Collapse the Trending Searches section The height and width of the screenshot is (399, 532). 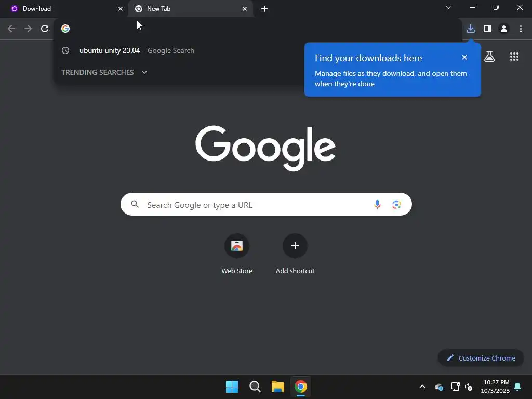[x=144, y=72]
